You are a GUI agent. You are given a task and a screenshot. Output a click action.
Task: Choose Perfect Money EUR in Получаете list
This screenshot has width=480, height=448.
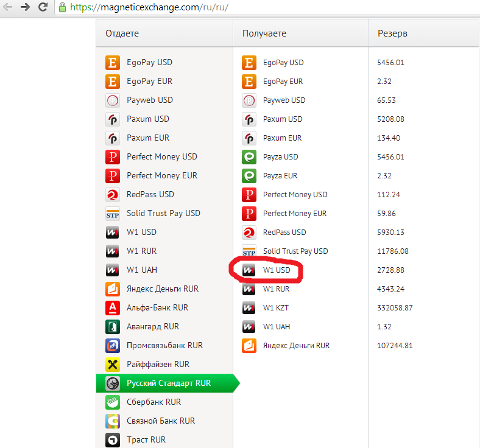(295, 214)
